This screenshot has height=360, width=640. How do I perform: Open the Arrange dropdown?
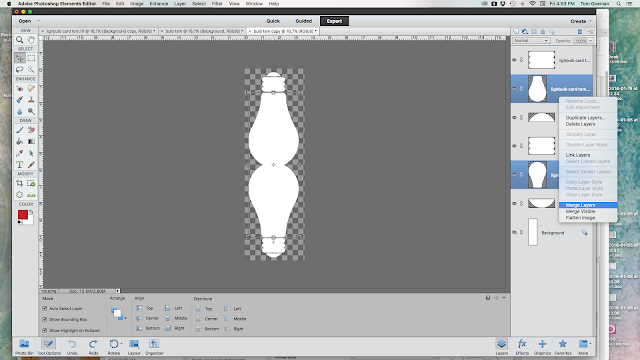click(118, 313)
